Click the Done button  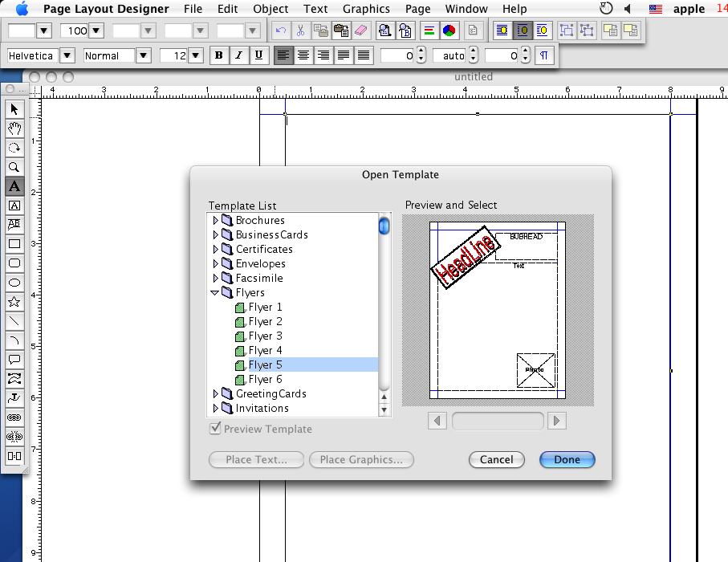pyautogui.click(x=567, y=459)
